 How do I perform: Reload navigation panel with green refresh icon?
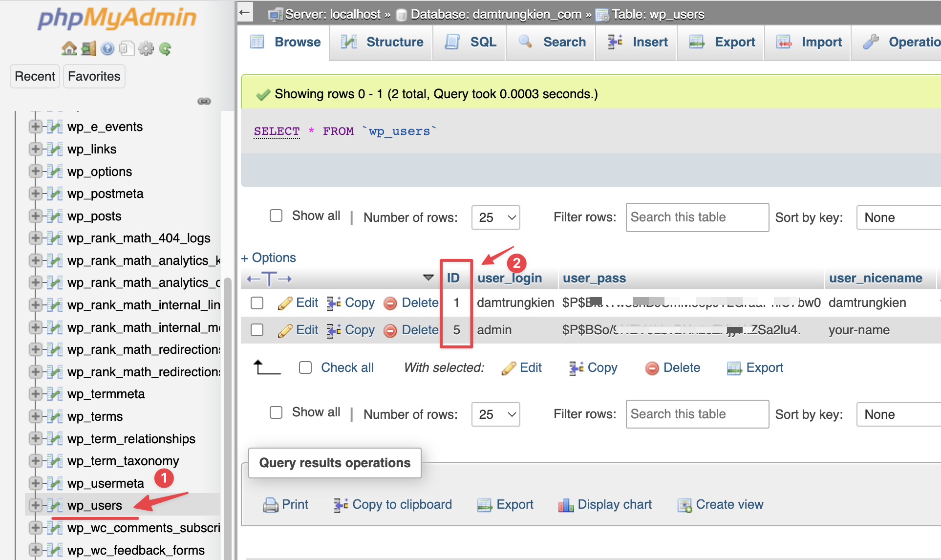click(x=165, y=48)
